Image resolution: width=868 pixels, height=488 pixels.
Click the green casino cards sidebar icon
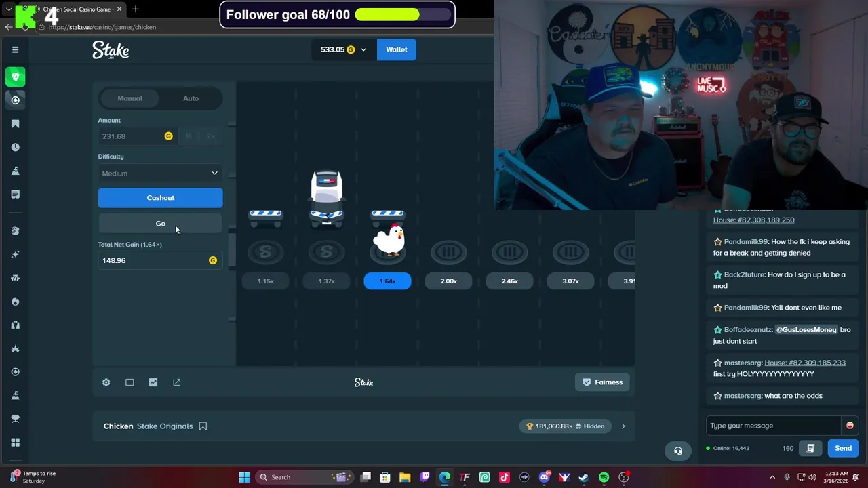click(15, 77)
